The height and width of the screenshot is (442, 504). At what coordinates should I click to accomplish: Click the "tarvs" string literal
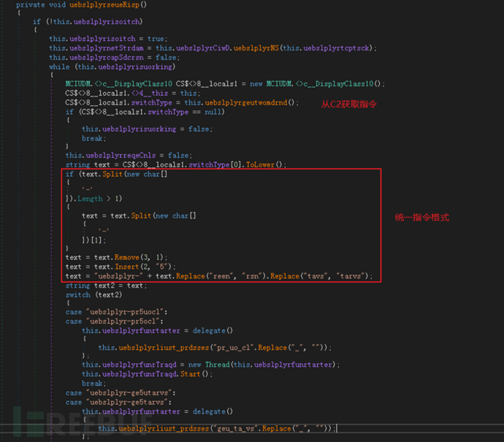coord(351,276)
